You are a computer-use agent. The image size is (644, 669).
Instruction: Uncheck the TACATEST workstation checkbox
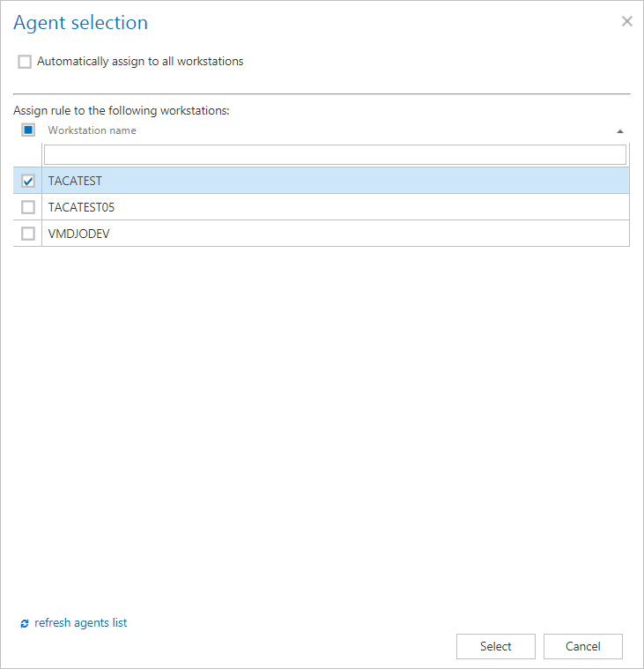coord(28,182)
